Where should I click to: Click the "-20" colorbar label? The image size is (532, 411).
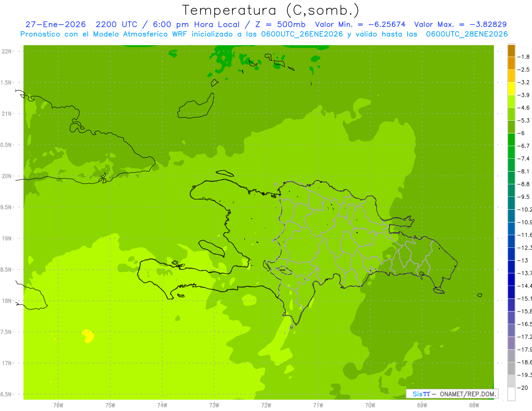pos(524,388)
